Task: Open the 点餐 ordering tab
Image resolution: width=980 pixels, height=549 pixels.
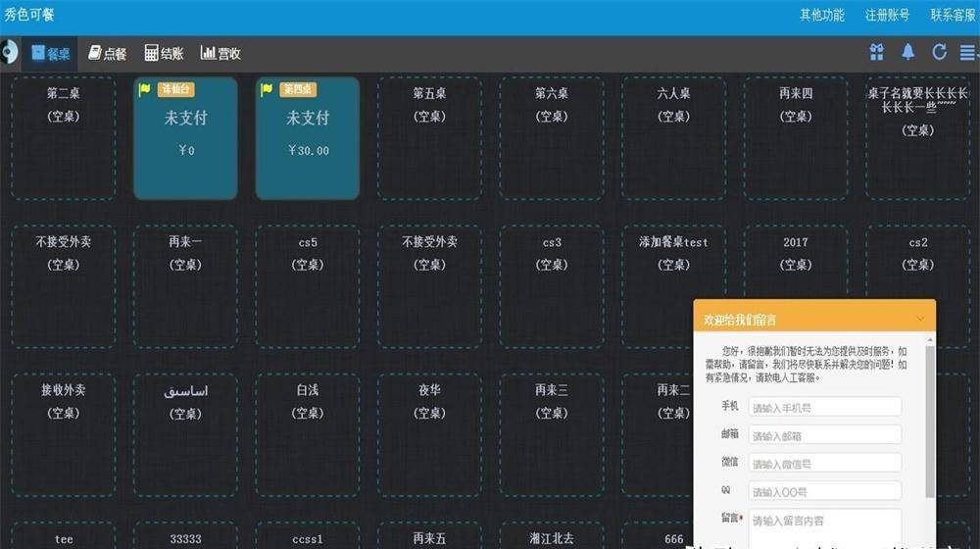Action: [x=108, y=53]
